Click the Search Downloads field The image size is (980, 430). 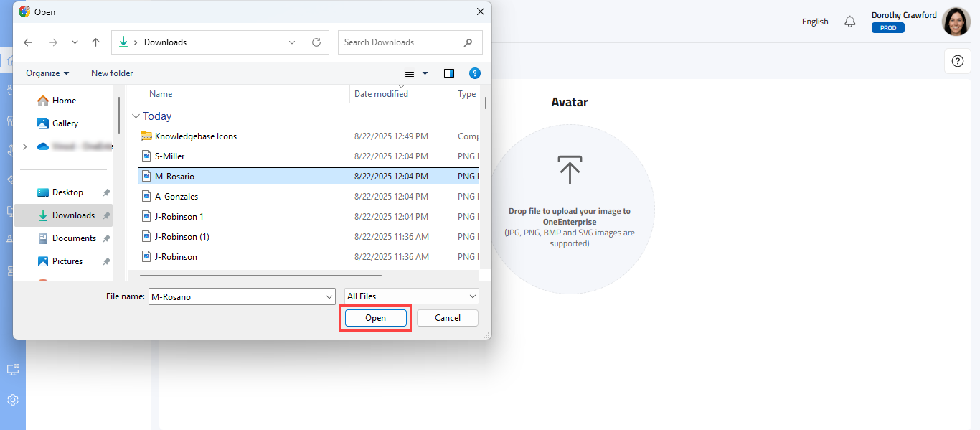point(402,42)
